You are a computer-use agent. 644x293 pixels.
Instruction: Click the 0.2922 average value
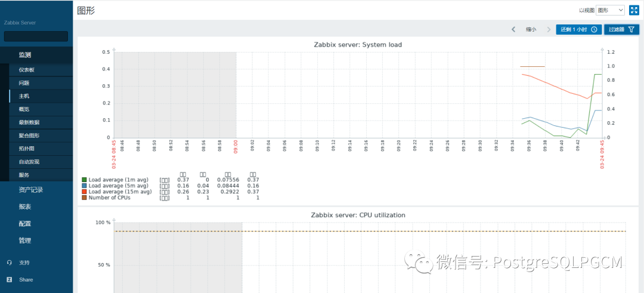pos(231,192)
